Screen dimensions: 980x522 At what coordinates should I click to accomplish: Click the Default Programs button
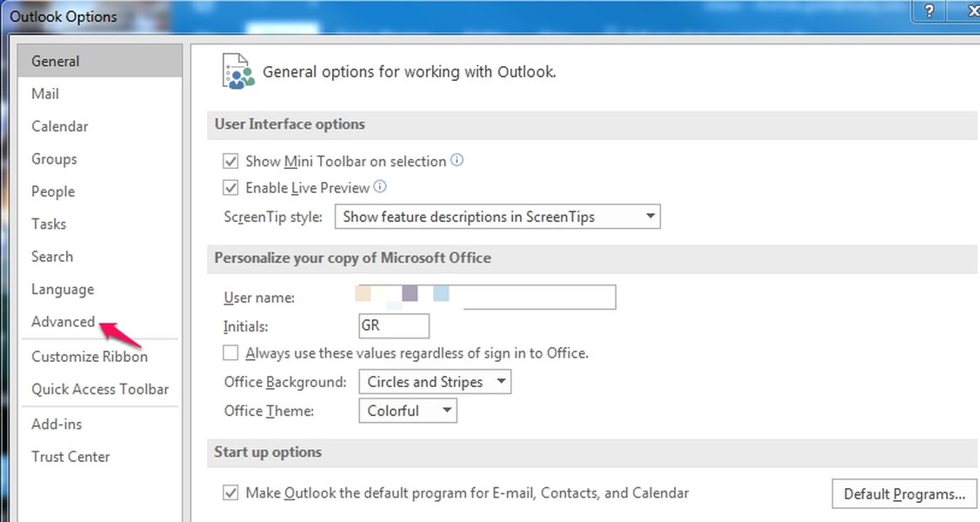click(904, 494)
